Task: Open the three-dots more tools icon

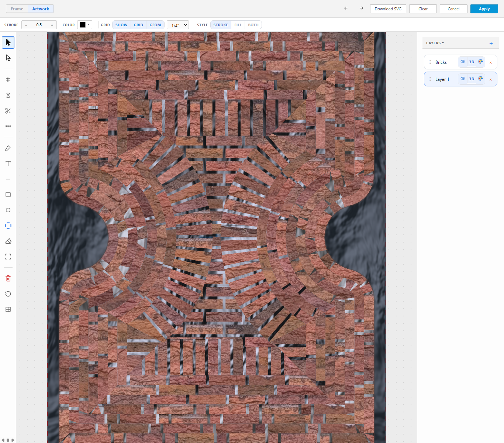Action: click(x=8, y=126)
